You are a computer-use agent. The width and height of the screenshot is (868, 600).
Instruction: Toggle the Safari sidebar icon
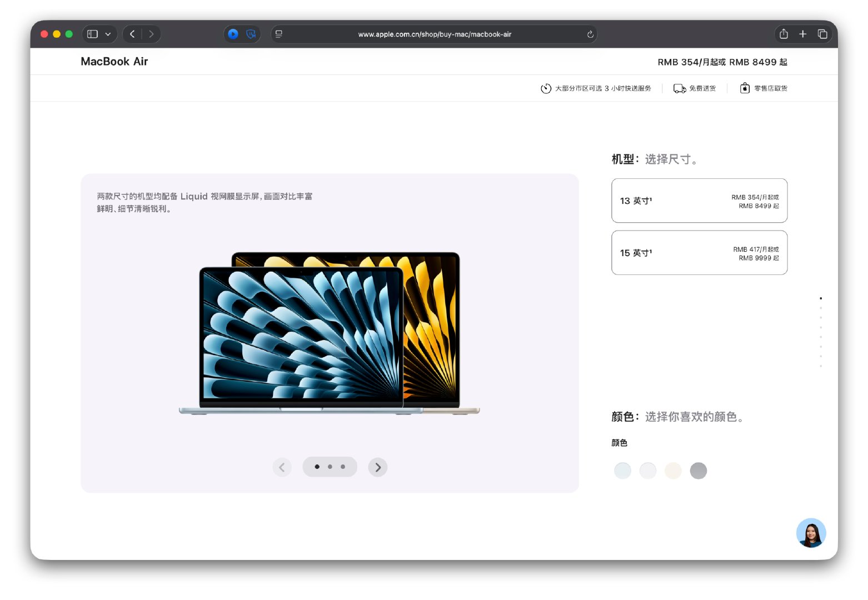[x=93, y=34]
